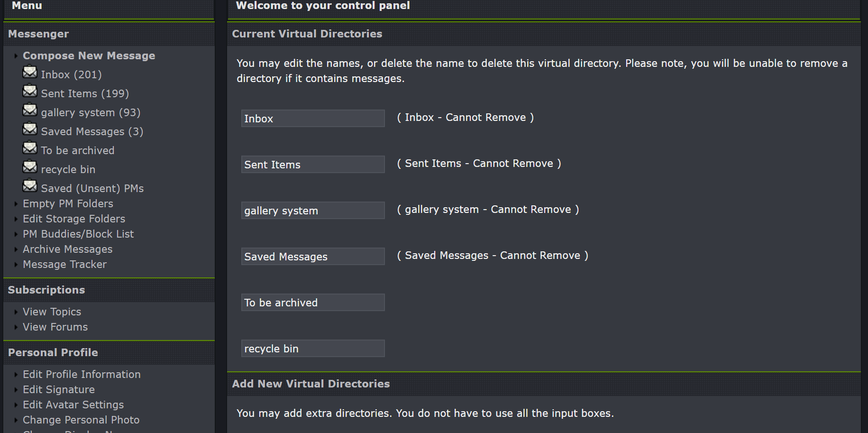This screenshot has width=868, height=433.
Task: Open Message Tracker
Action: (64, 264)
